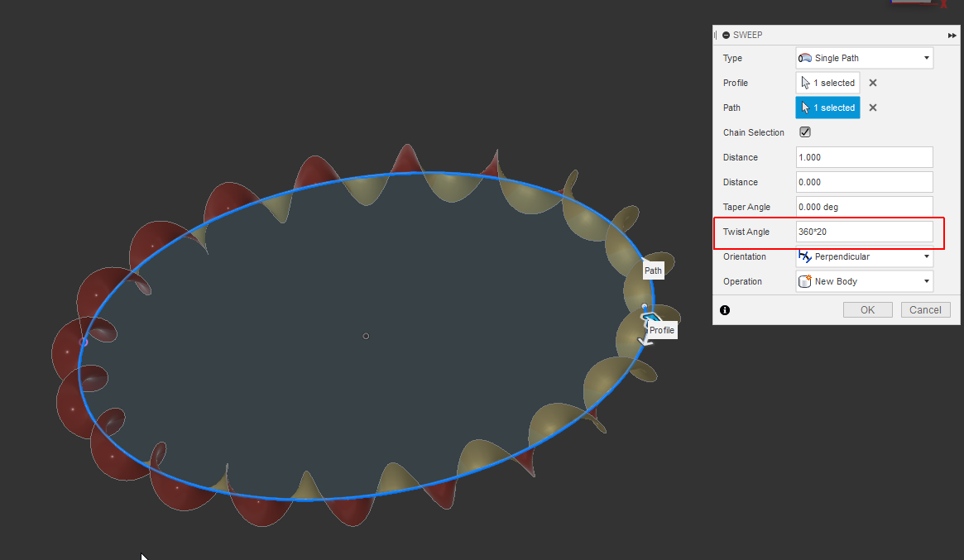This screenshot has width=964, height=560.
Task: Clear the Path selection with its X
Action: 872,108
